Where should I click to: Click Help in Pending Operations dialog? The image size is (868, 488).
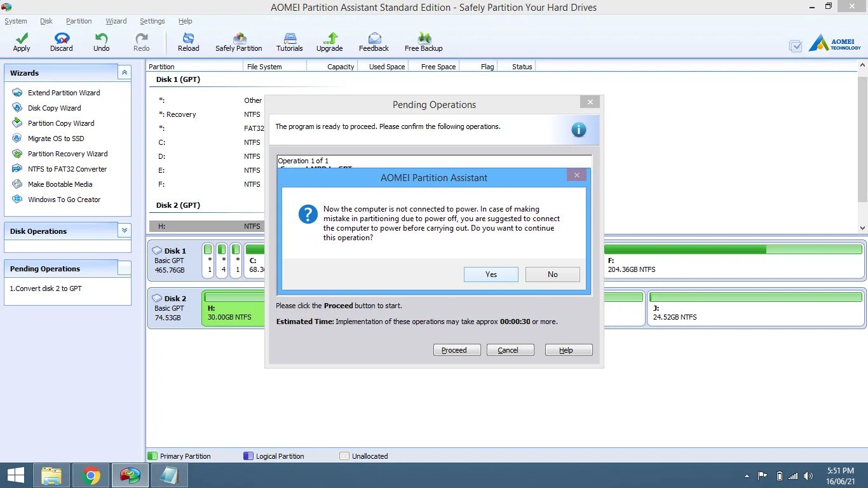tap(569, 350)
